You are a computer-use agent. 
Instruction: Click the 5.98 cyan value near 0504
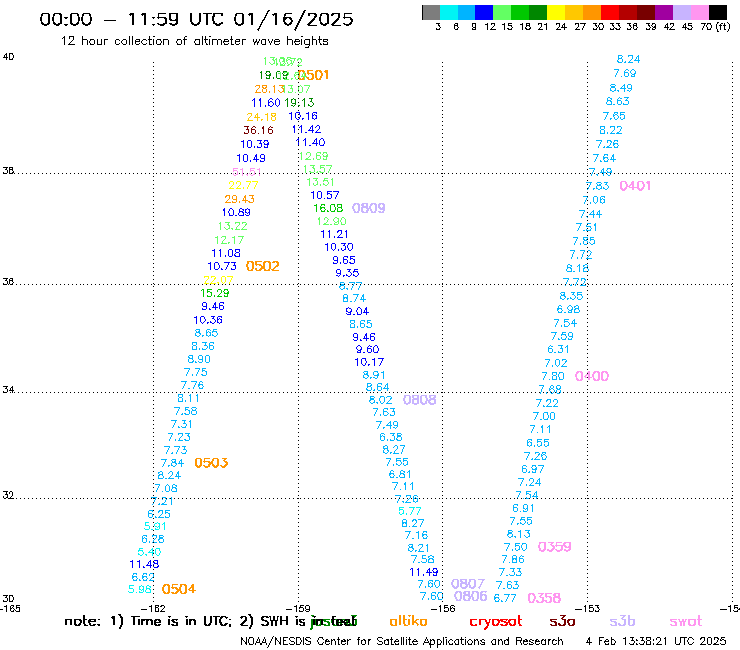[x=140, y=590]
